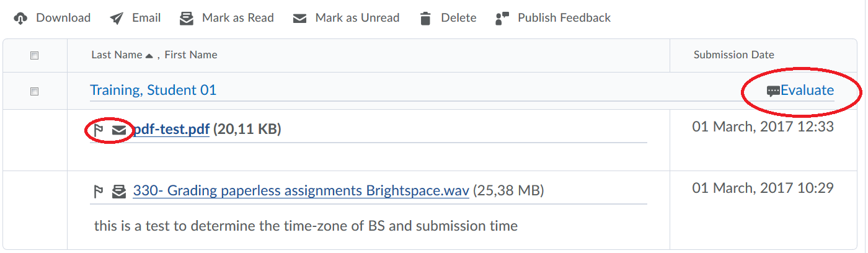
Task: Click the Mark as Read icon
Action: [187, 19]
